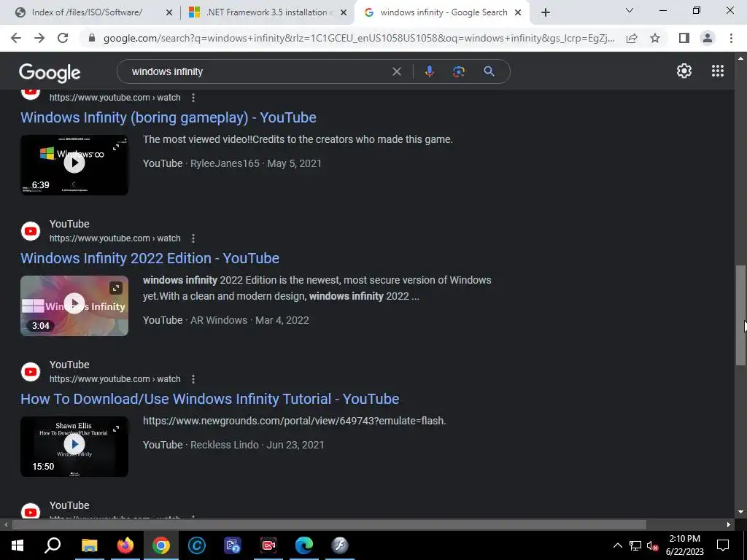Open Chrome tab search dropdown arrow
This screenshot has width=747, height=560.
point(630,10)
